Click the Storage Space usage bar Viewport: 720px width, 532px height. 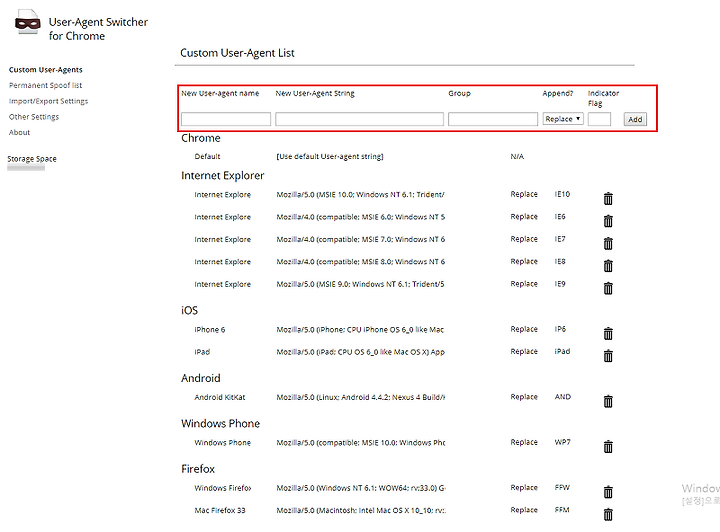point(26,168)
